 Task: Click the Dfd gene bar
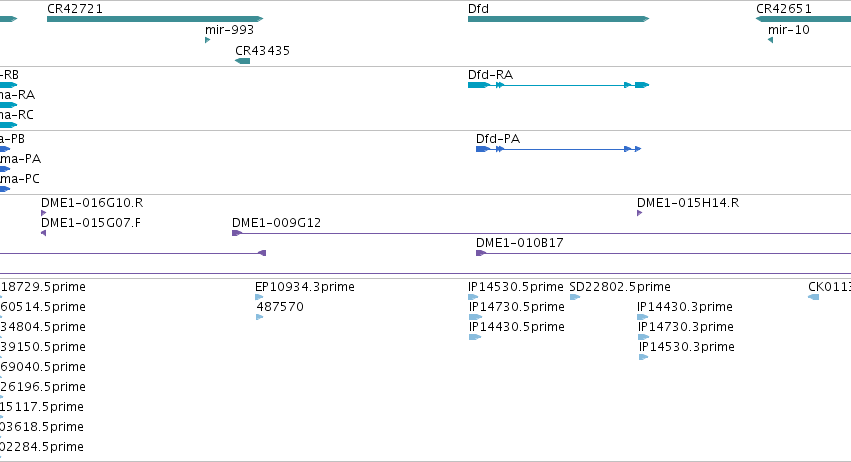click(x=558, y=19)
